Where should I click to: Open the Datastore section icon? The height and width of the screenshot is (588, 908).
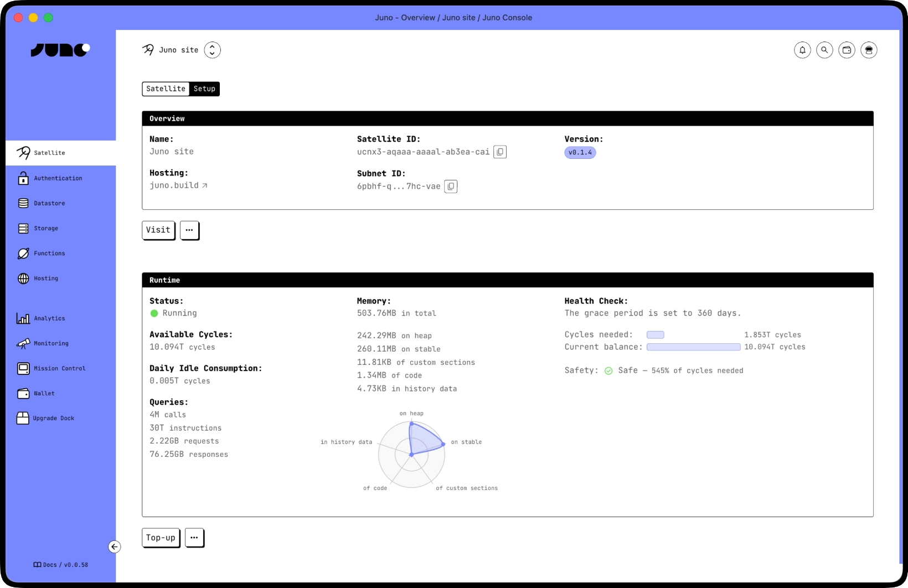click(23, 203)
